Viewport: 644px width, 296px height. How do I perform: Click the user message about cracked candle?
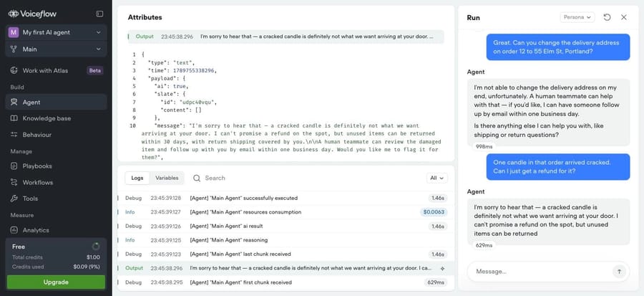click(x=558, y=167)
